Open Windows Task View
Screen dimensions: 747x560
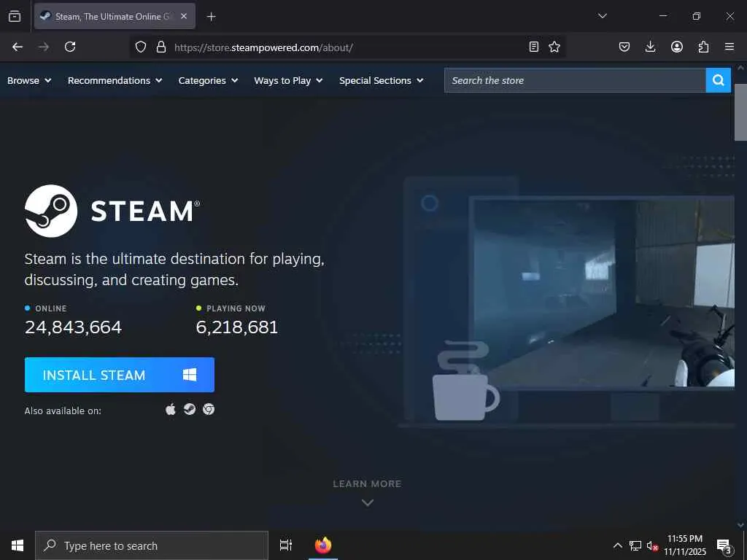coord(286,545)
